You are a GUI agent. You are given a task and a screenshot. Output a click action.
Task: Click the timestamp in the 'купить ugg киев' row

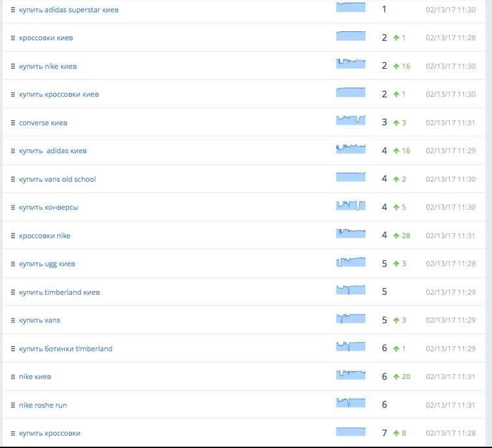point(450,264)
